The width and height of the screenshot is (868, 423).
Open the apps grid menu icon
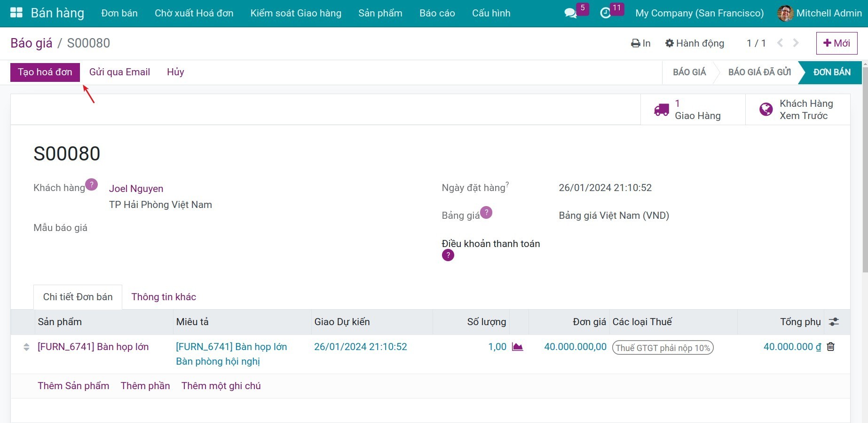pos(16,13)
